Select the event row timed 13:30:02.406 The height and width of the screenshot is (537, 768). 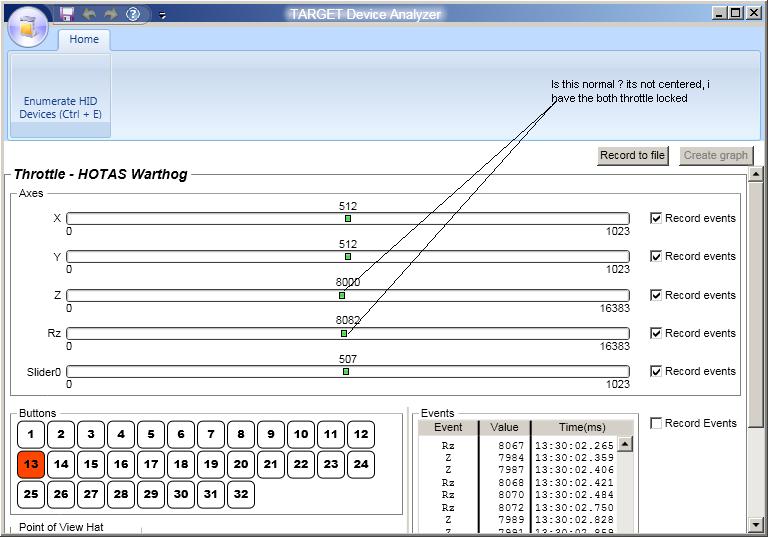tap(518, 470)
